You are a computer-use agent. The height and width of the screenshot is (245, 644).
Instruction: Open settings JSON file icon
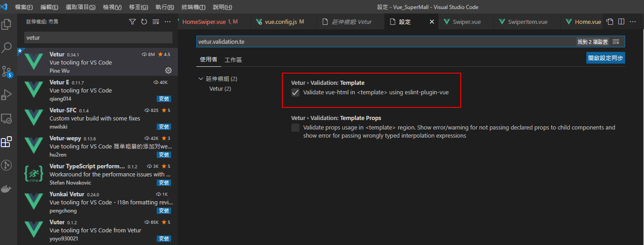pos(609,22)
